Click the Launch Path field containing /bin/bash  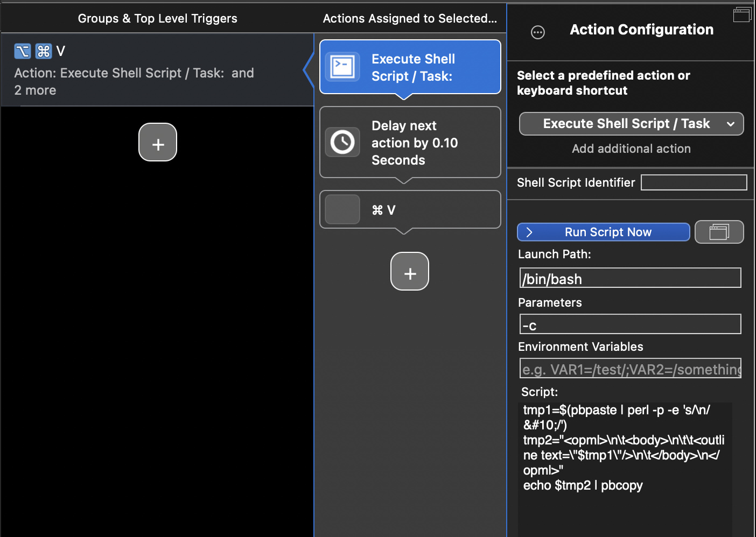(630, 278)
